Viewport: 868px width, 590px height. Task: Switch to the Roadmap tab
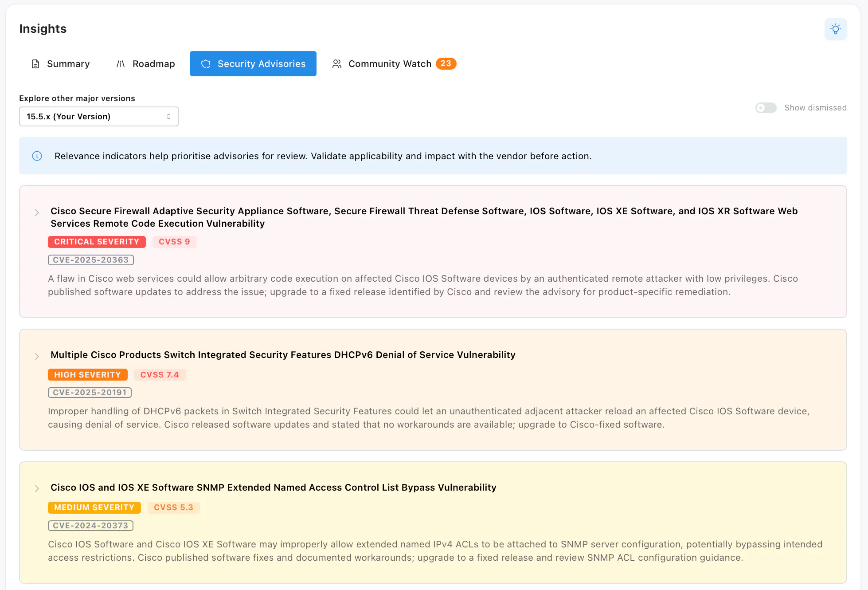coord(145,64)
